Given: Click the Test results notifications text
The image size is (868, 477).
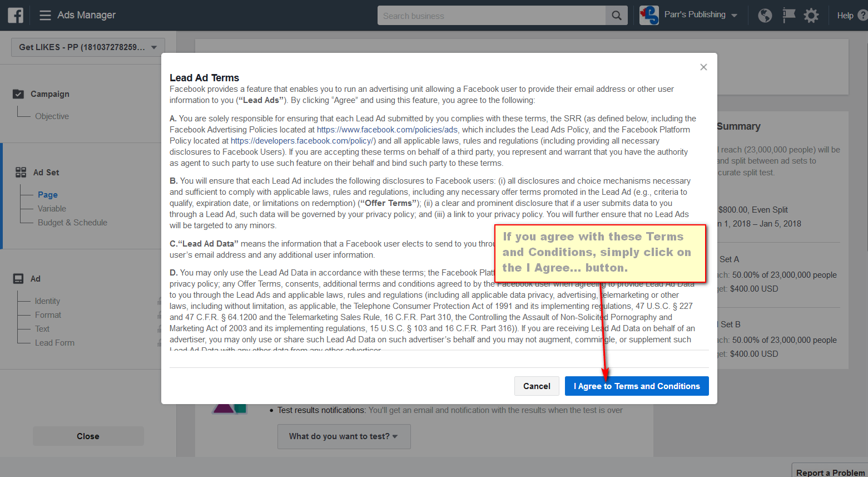Looking at the screenshot, I should coord(321,410).
